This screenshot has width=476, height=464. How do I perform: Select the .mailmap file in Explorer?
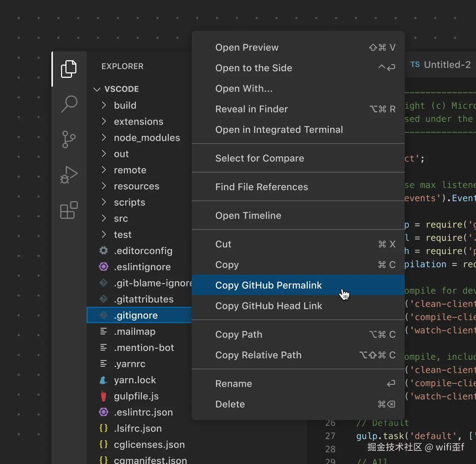[134, 331]
